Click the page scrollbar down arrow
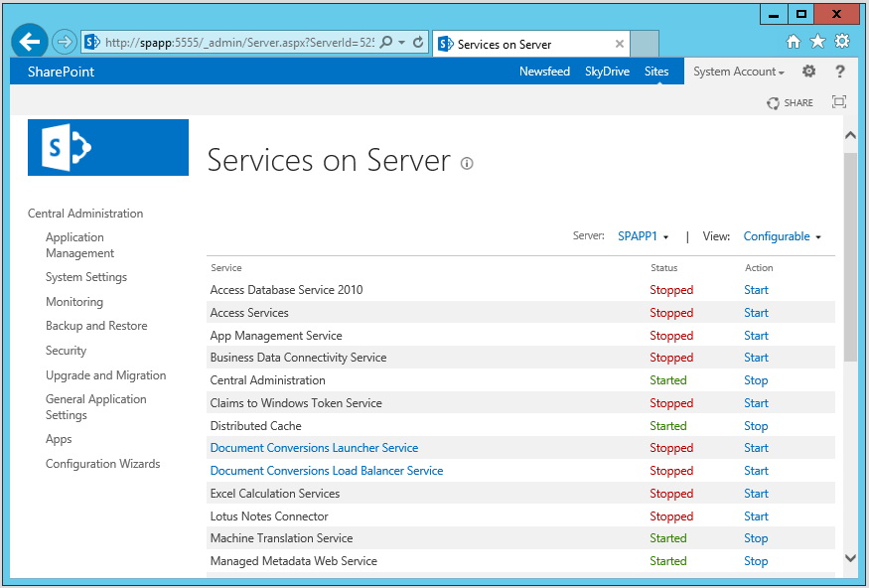 click(x=850, y=557)
